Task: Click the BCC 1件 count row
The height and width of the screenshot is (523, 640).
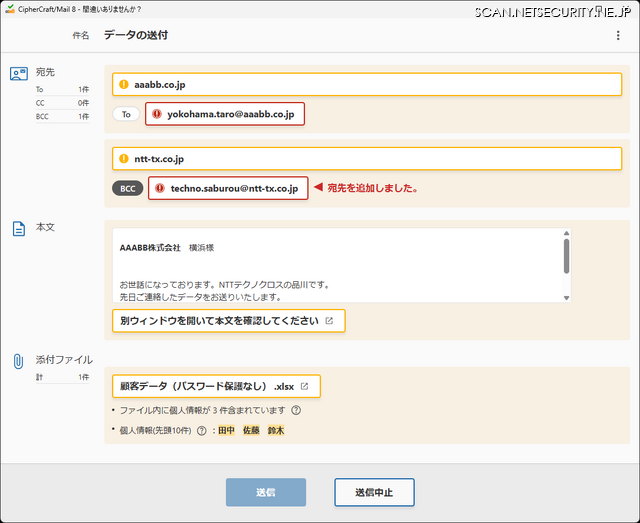Action: (x=62, y=116)
